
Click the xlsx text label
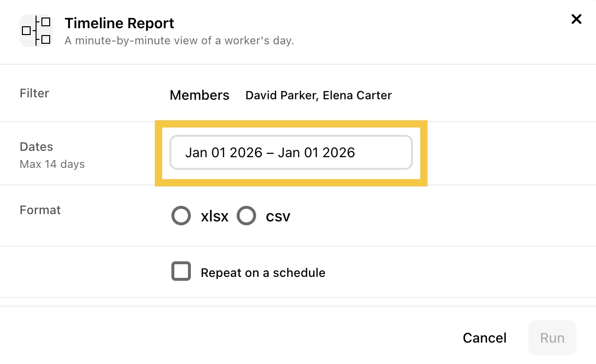(x=215, y=216)
